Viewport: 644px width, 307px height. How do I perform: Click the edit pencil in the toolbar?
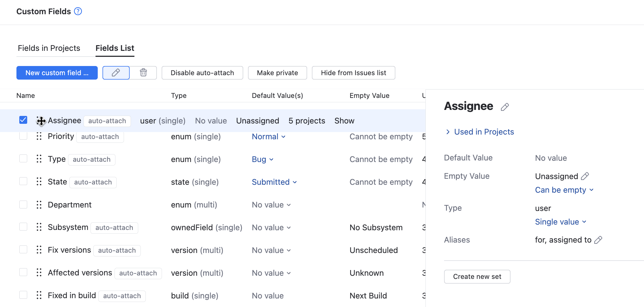(x=116, y=73)
